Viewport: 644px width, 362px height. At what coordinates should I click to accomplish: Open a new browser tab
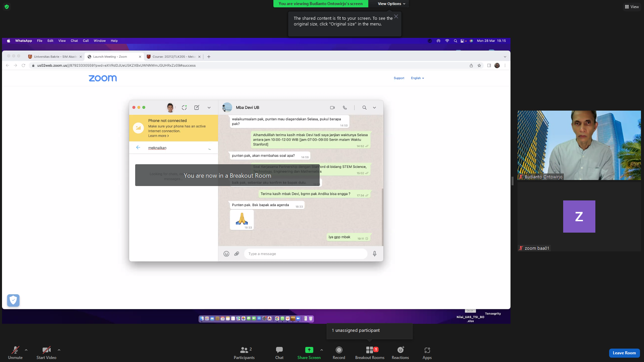(209, 57)
